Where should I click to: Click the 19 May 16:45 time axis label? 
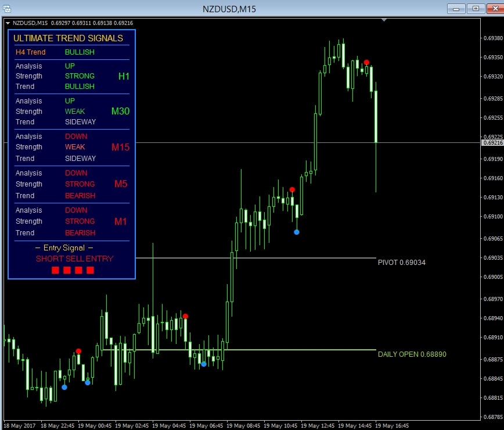[392, 426]
